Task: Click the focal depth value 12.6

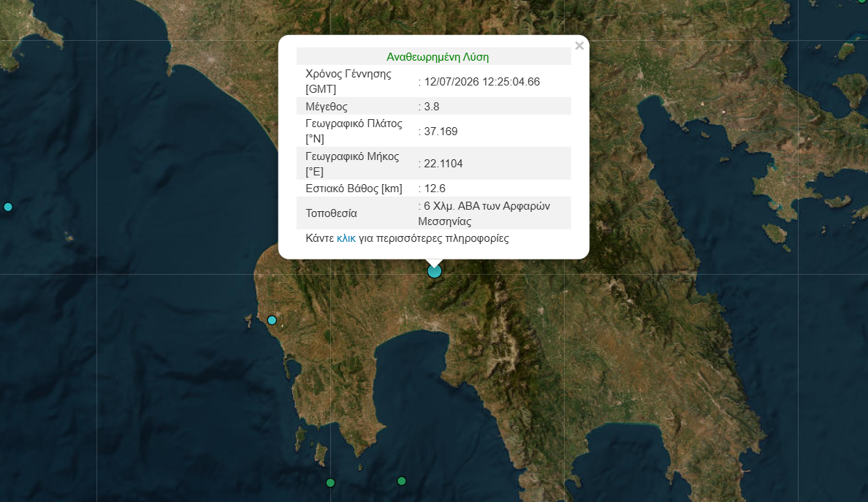Action: tap(435, 189)
